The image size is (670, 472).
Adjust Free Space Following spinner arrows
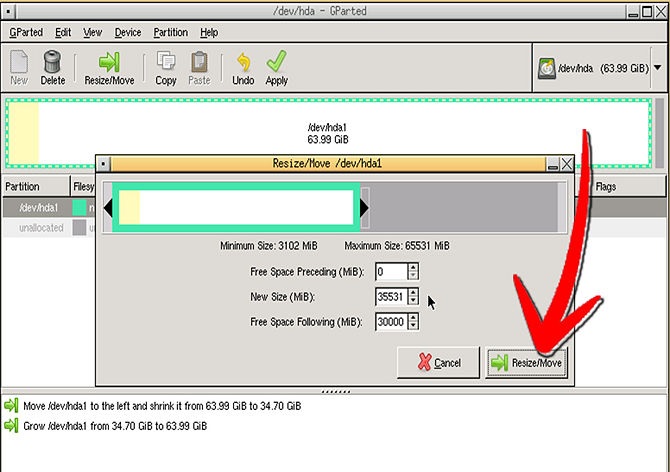[413, 321]
